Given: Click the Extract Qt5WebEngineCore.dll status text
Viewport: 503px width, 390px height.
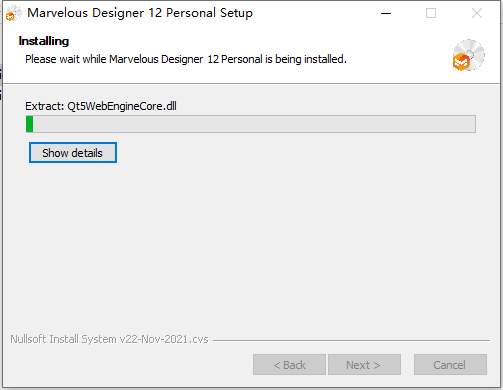Looking at the screenshot, I should pyautogui.click(x=101, y=106).
